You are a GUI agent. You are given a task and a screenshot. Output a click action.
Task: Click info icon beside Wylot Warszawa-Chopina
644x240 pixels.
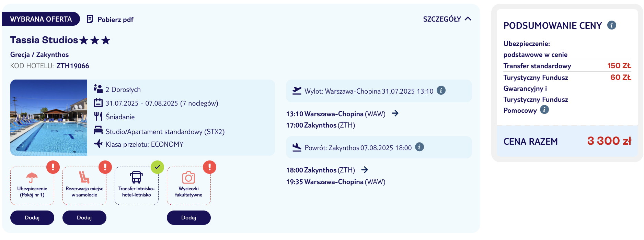(441, 91)
